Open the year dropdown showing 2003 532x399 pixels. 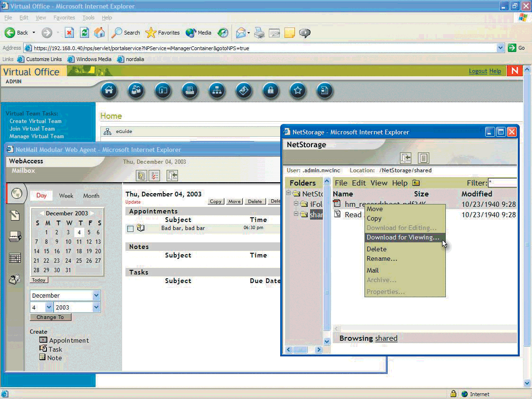[96, 307]
